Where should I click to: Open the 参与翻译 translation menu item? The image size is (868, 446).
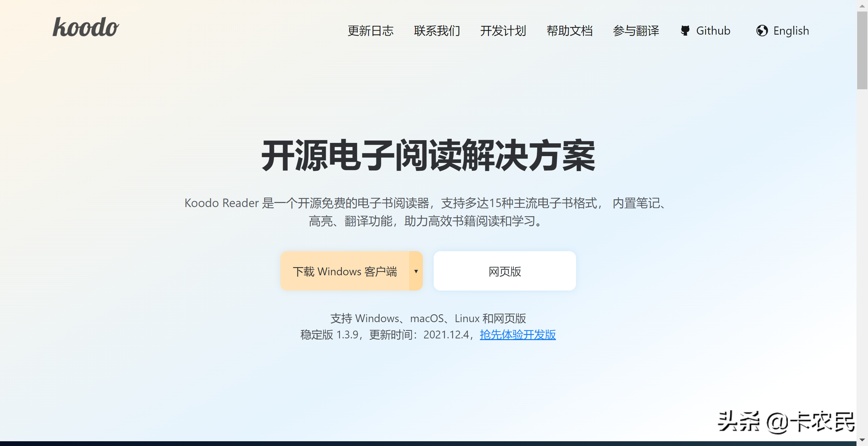(x=636, y=31)
